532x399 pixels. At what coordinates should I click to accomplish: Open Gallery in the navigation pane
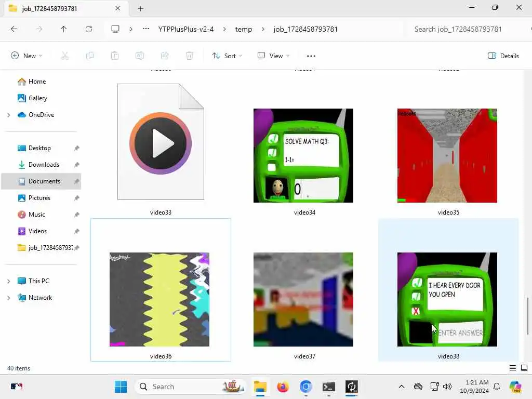(37, 98)
